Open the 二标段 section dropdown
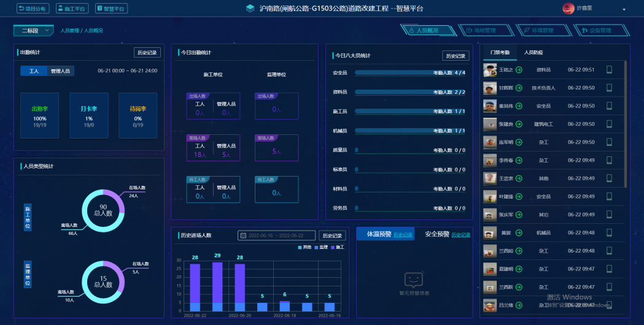The height and width of the screenshot is (325, 644). [33, 31]
